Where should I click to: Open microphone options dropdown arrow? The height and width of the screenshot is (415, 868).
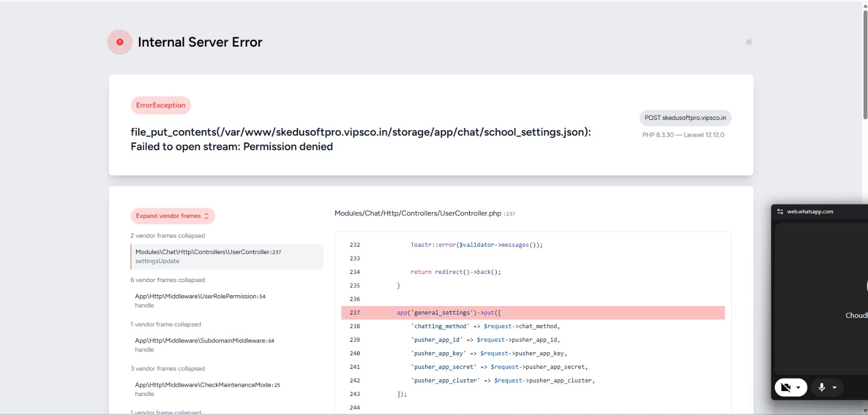click(x=834, y=387)
